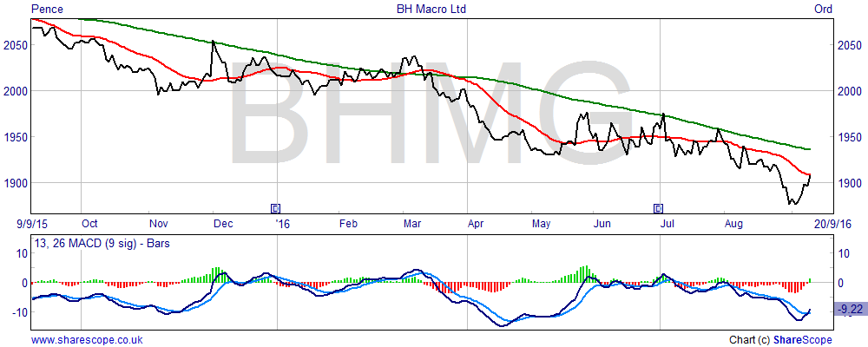Click the 1950 value on the right axis
This screenshot has width=868, height=347.
click(850, 137)
